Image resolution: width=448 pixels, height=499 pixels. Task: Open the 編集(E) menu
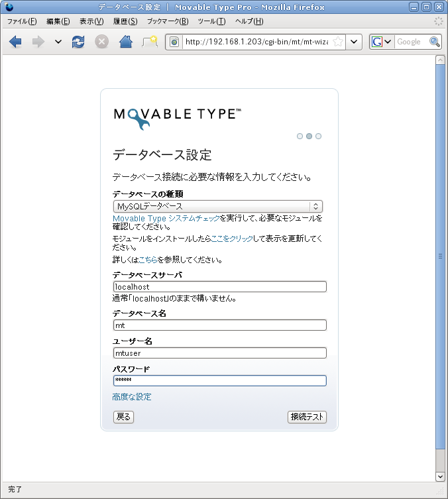[x=58, y=21]
